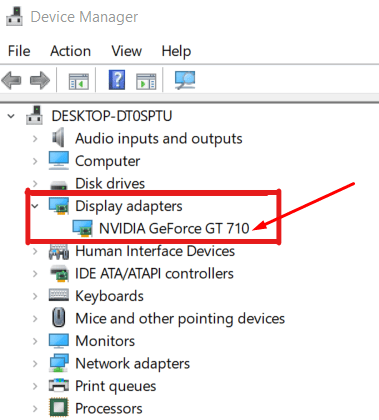
Task: Select the Print queues label
Action: pos(116,386)
